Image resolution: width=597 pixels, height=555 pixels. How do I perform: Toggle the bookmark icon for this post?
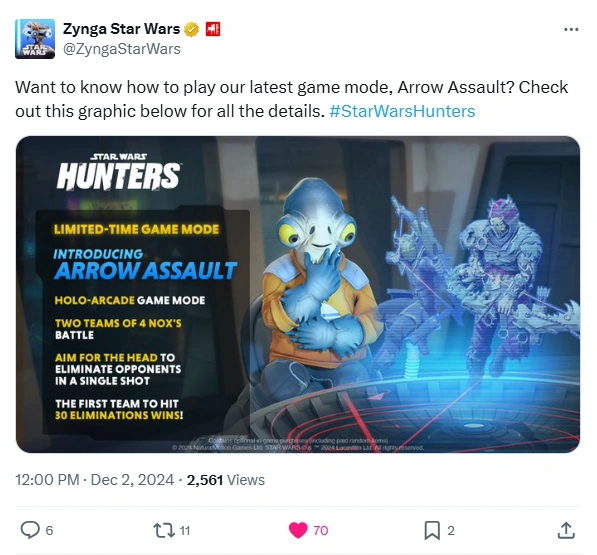(432, 530)
